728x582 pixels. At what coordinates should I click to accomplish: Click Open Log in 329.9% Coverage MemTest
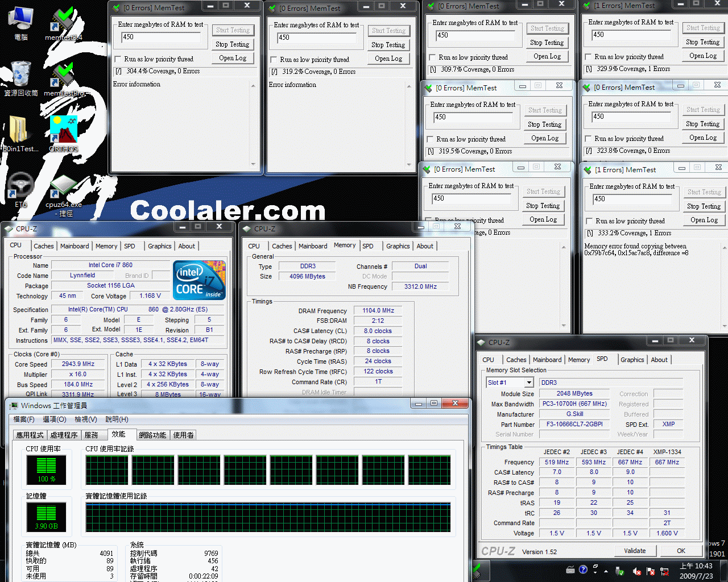point(703,56)
